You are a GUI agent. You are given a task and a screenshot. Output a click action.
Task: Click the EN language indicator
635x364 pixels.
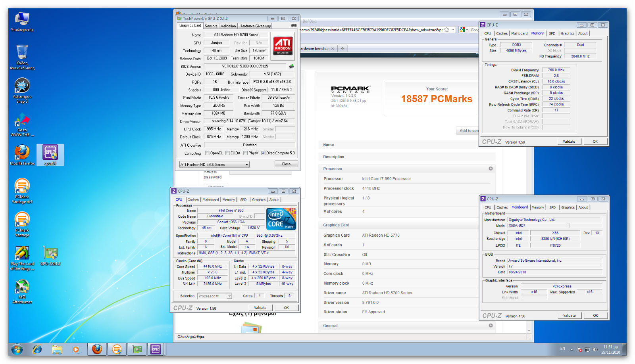pos(563,349)
